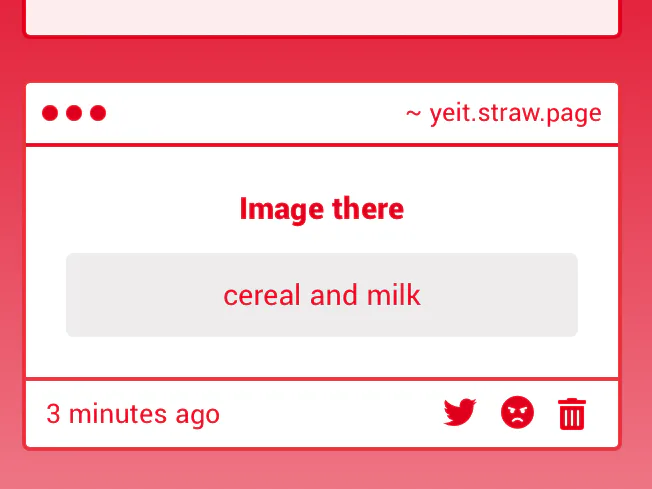This screenshot has width=652, height=489.
Task: Click the "cereal and milk" text
Action: [322, 295]
